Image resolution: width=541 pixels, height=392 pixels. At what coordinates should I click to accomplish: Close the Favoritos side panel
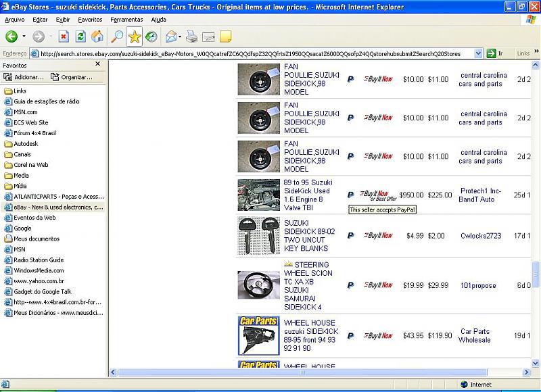point(97,64)
